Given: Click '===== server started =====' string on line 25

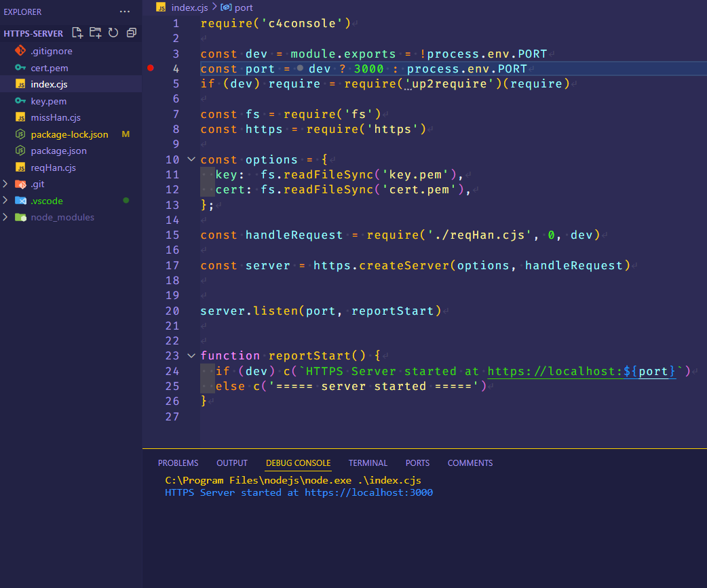Looking at the screenshot, I should pyautogui.click(x=374, y=387).
